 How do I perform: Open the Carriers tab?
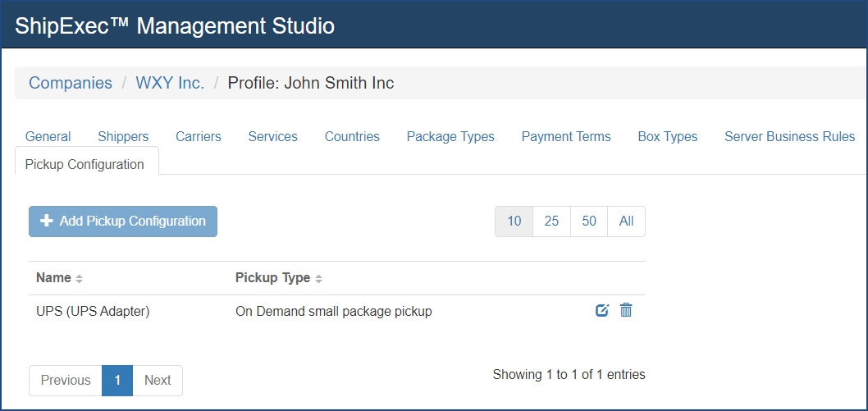pos(198,137)
